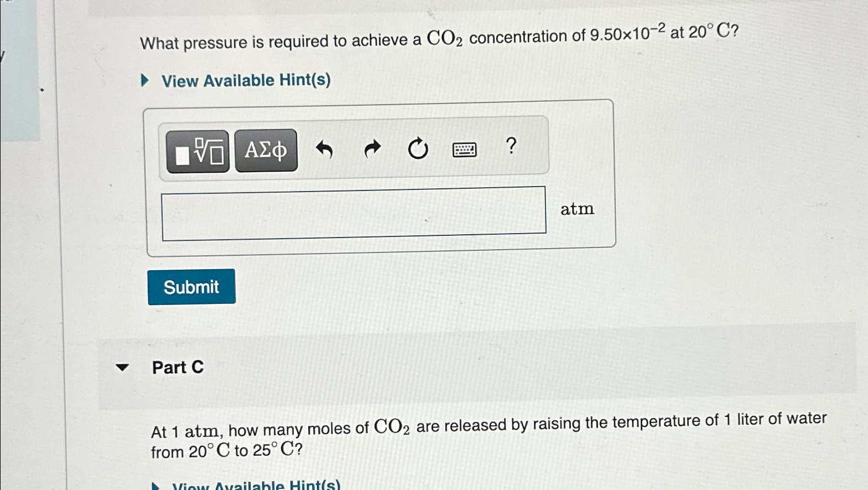Expand the bottom hint disclosure triangle
Image resolution: width=868 pixels, height=490 pixels.
coord(157,485)
